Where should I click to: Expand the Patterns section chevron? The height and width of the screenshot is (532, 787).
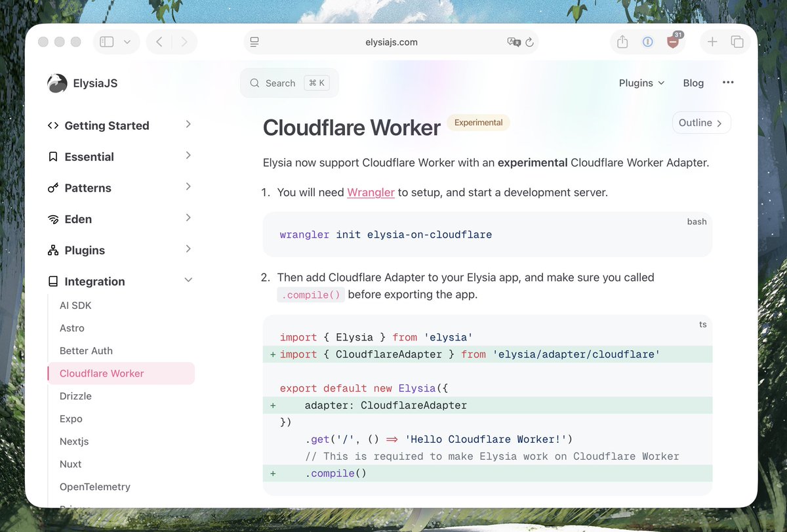tap(188, 186)
